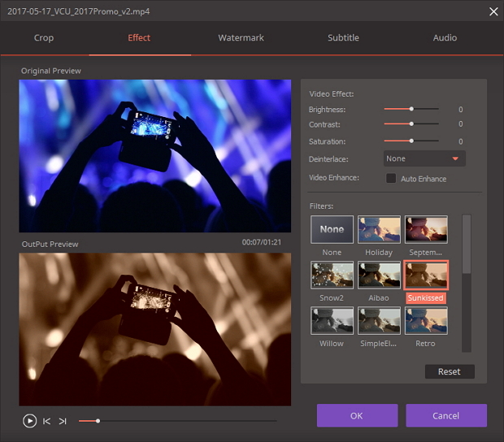This screenshot has width=504, height=442.
Task: Switch to the Crop tab
Action: [44, 38]
